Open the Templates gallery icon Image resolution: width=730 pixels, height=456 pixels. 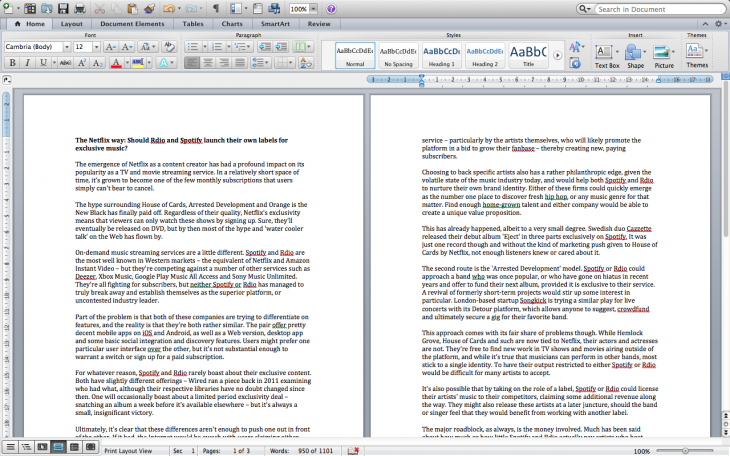tap(30, 8)
